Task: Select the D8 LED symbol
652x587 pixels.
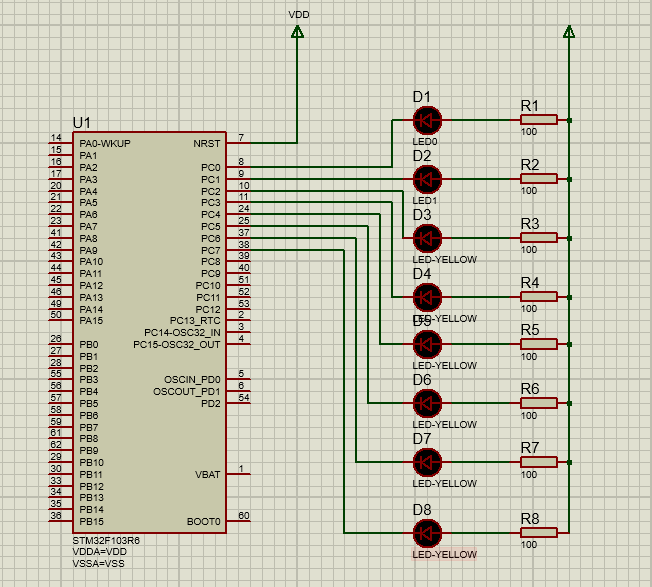Action: 427,532
